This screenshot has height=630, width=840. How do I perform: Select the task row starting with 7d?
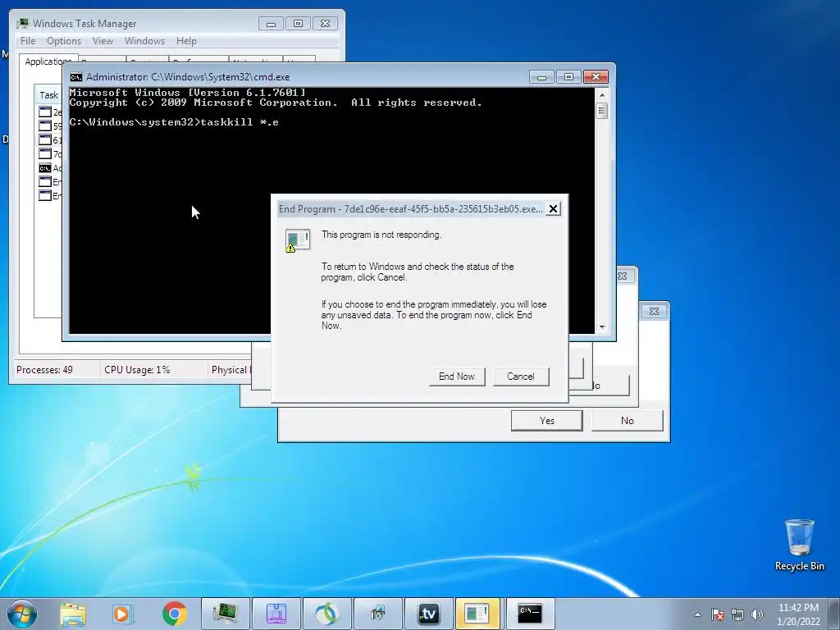pos(50,153)
